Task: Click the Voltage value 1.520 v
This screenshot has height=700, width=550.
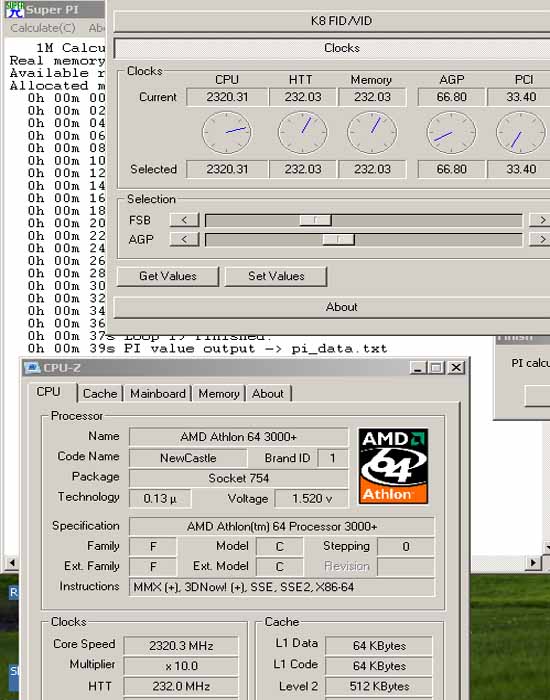Action: pos(312,498)
